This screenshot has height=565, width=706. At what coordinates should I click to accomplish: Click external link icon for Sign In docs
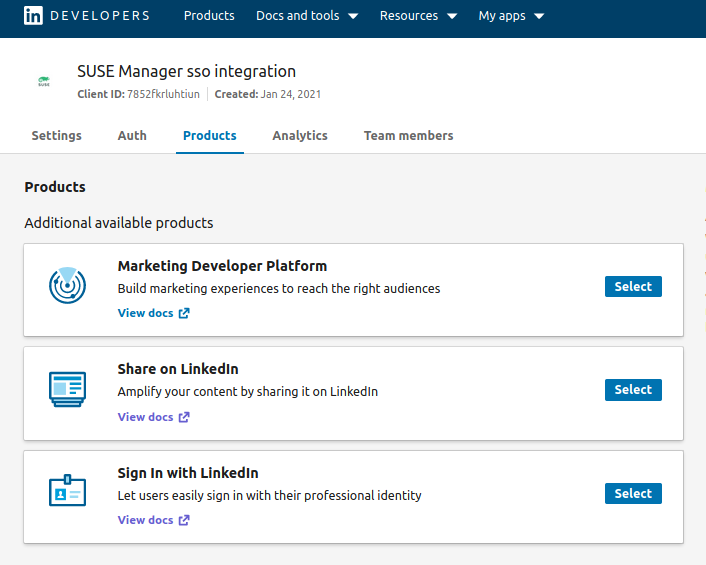tap(184, 520)
